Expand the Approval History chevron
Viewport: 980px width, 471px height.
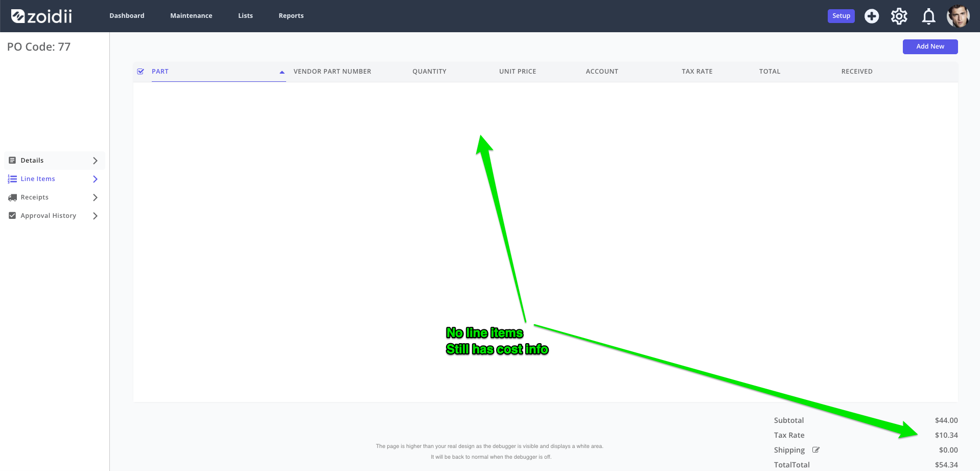tap(95, 216)
